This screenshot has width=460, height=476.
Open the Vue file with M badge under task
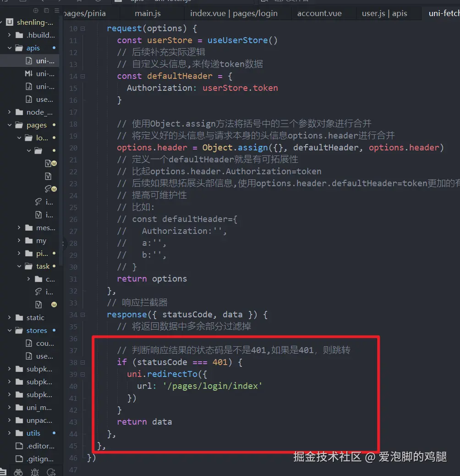click(38, 304)
